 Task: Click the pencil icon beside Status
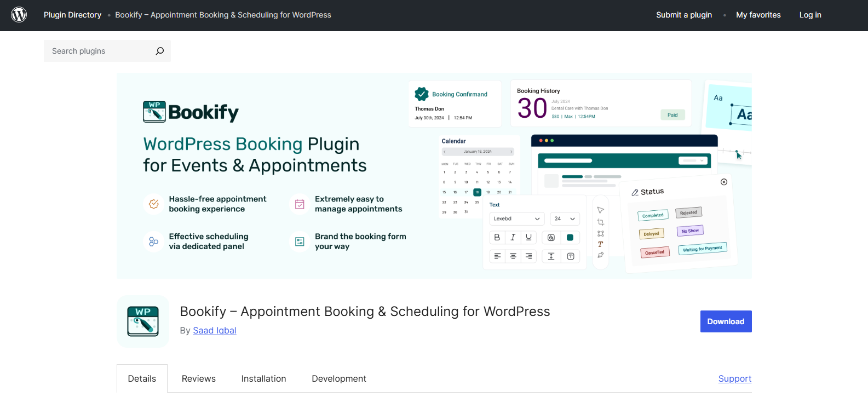tap(635, 192)
